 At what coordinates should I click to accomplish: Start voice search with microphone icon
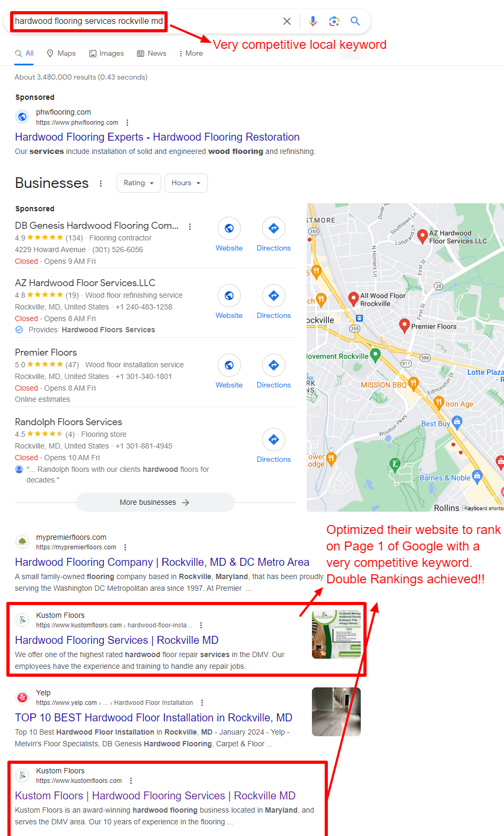click(x=313, y=21)
